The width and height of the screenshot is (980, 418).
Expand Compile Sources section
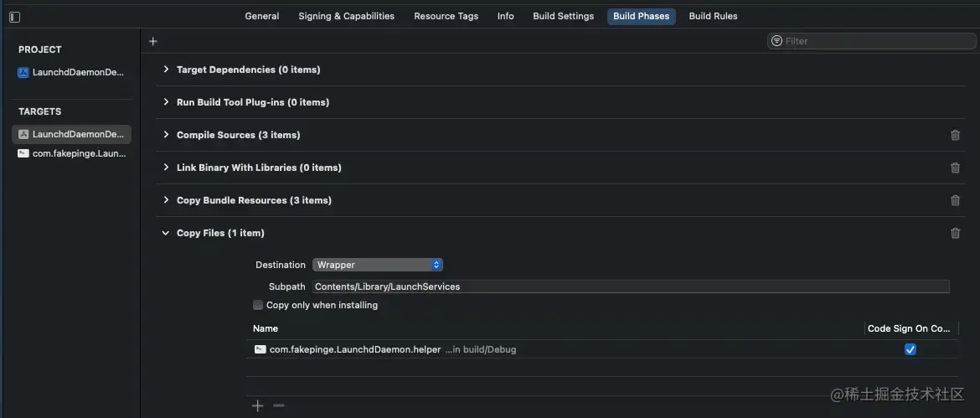tap(166, 135)
